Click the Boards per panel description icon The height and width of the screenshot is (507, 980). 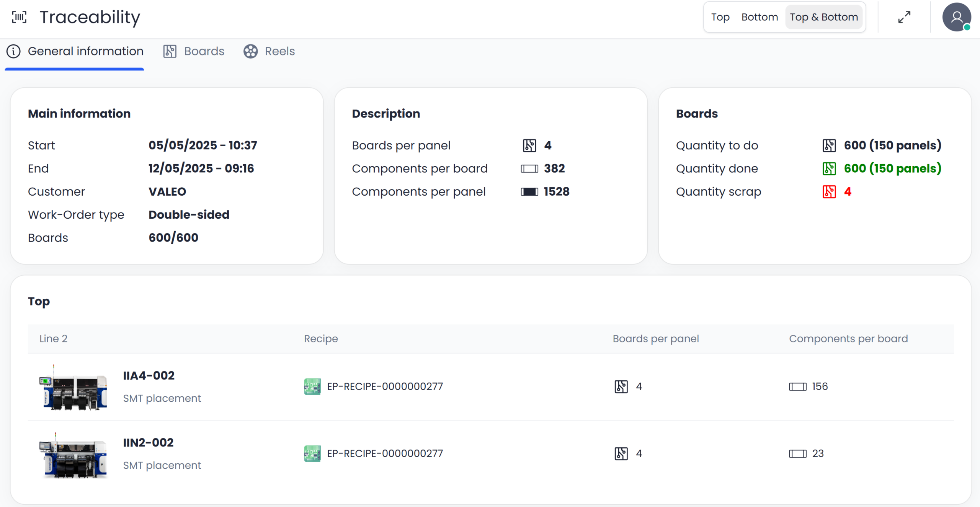tap(529, 146)
